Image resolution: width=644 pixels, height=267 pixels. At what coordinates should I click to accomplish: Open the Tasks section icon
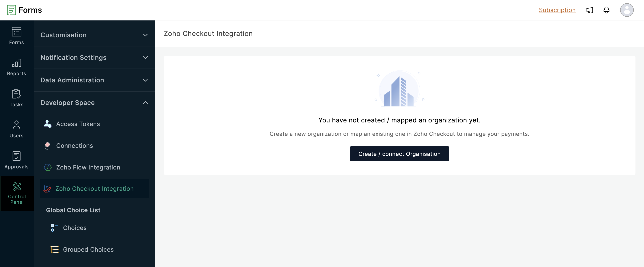point(16,98)
